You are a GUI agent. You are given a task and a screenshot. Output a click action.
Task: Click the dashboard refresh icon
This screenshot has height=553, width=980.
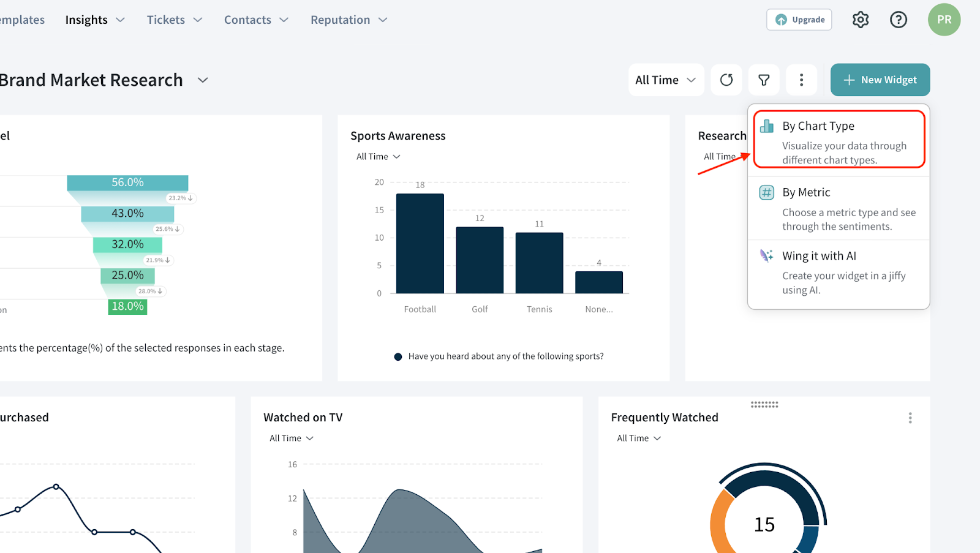(726, 80)
